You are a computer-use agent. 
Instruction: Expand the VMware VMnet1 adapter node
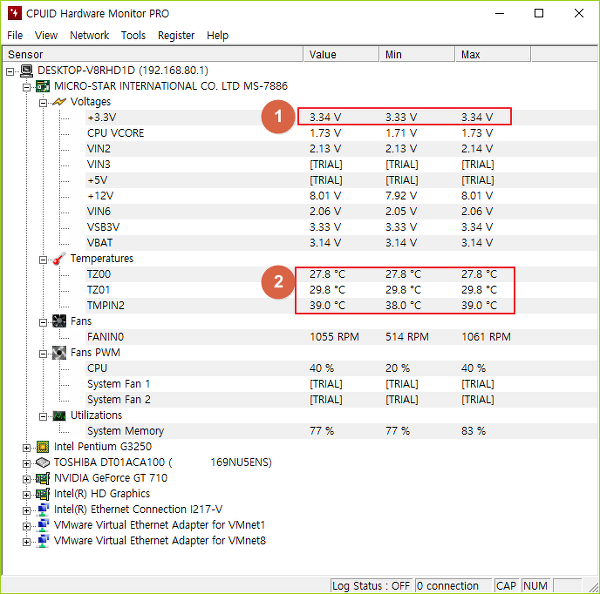click(x=26, y=526)
